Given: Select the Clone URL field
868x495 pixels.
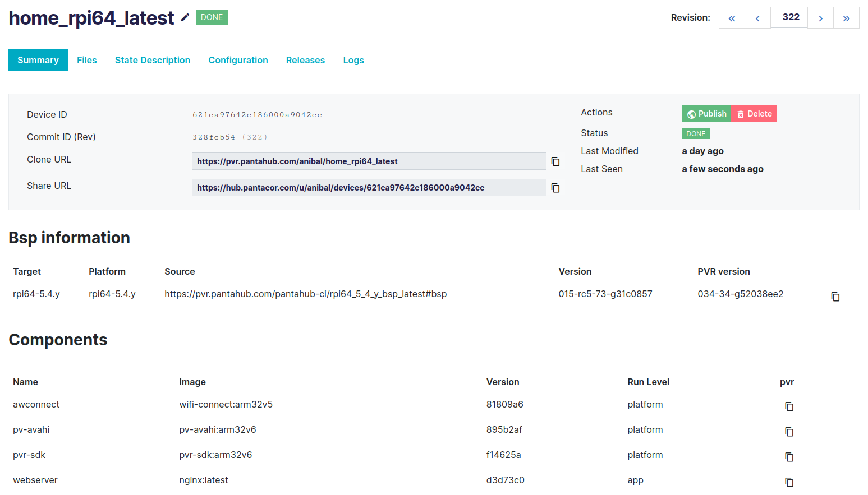Looking at the screenshot, I should point(369,161).
